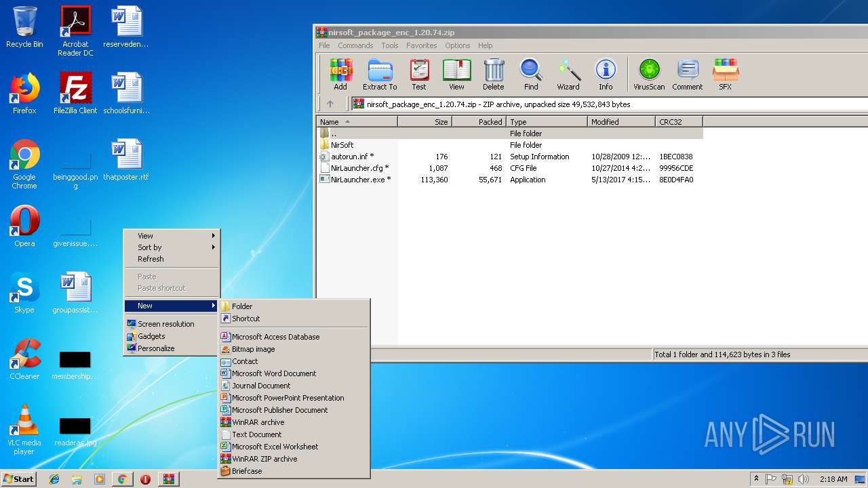Sort archive list by Packed column
Screen dimensions: 868x488
[479, 122]
